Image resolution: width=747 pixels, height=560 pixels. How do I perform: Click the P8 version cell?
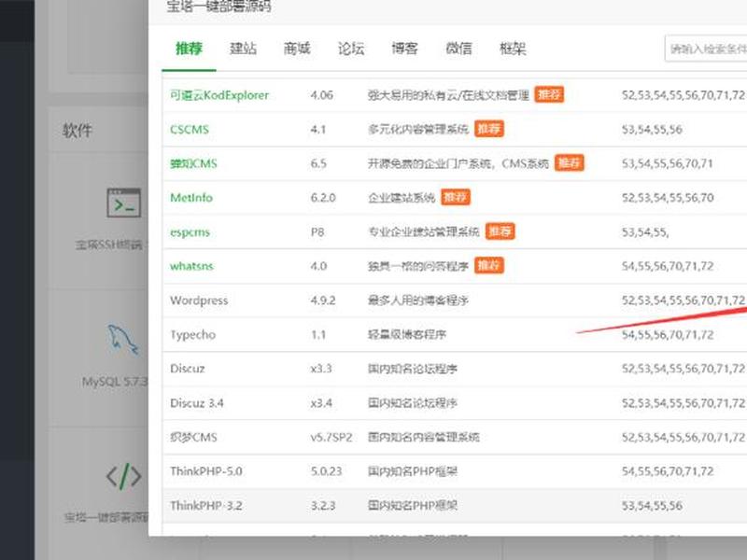(317, 232)
